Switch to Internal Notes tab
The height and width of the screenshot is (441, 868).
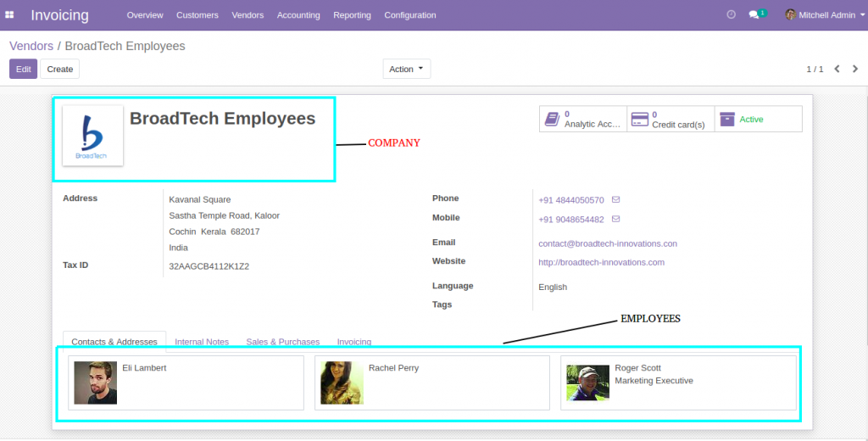pyautogui.click(x=202, y=342)
